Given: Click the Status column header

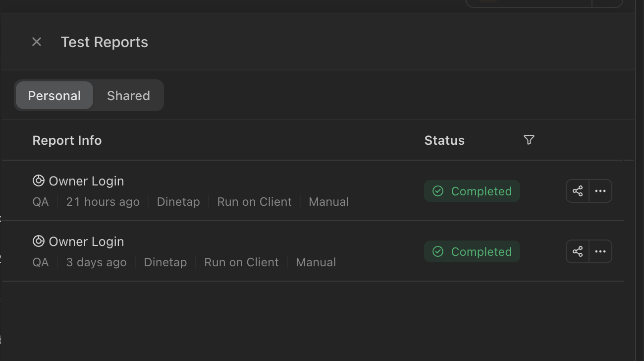Looking at the screenshot, I should [x=444, y=141].
